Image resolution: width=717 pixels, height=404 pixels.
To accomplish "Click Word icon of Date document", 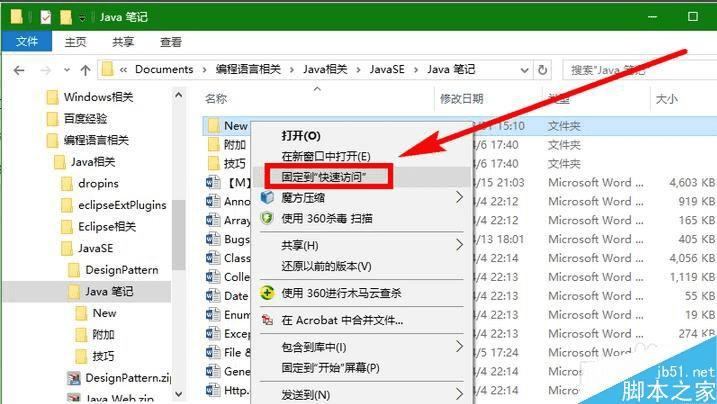I will coord(213,296).
